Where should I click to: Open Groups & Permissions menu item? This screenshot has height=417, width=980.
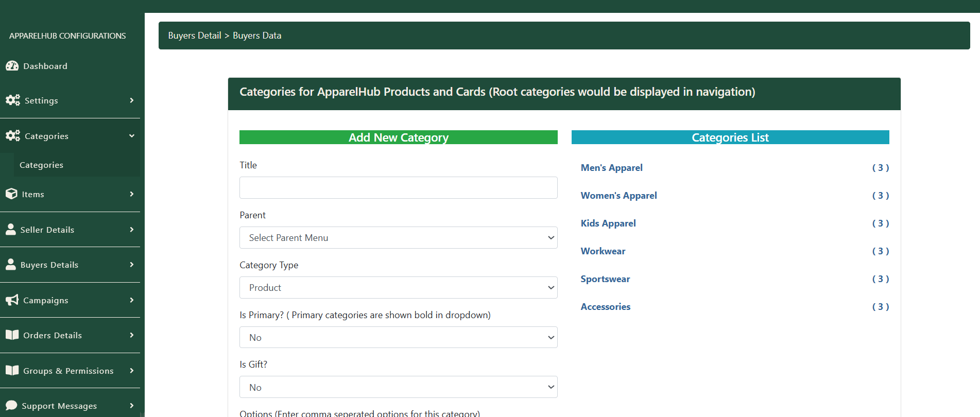[70, 371]
